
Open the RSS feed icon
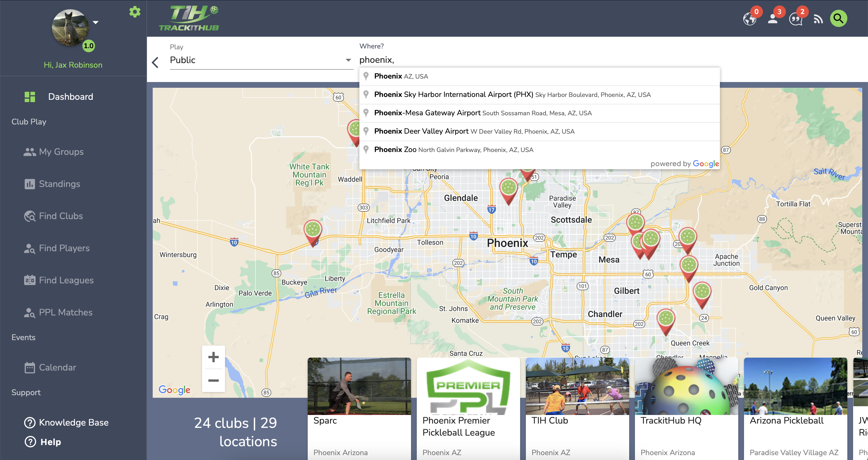[x=818, y=19]
